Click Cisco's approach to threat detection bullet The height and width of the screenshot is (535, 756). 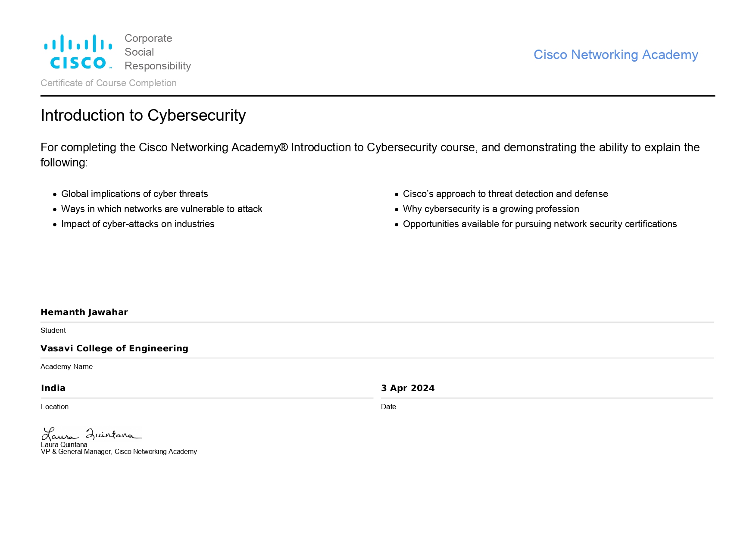coord(505,194)
